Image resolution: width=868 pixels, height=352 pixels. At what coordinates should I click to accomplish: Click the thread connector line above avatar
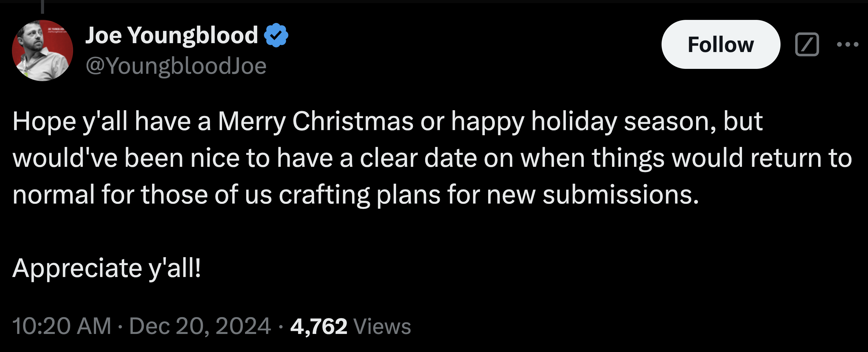[x=43, y=7]
